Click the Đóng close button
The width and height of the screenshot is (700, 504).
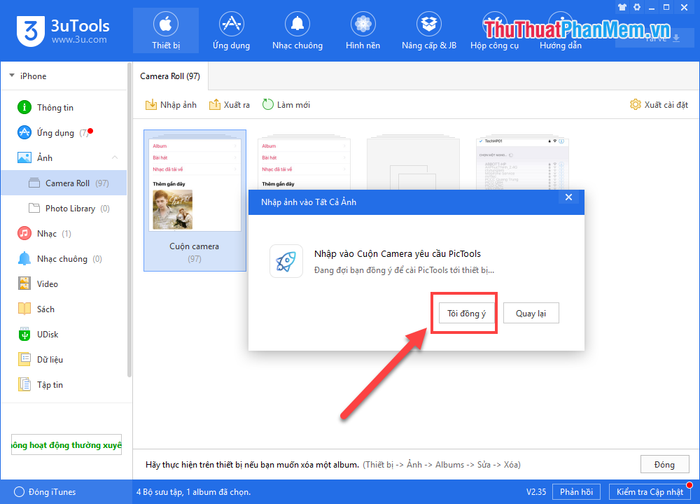[x=664, y=465]
